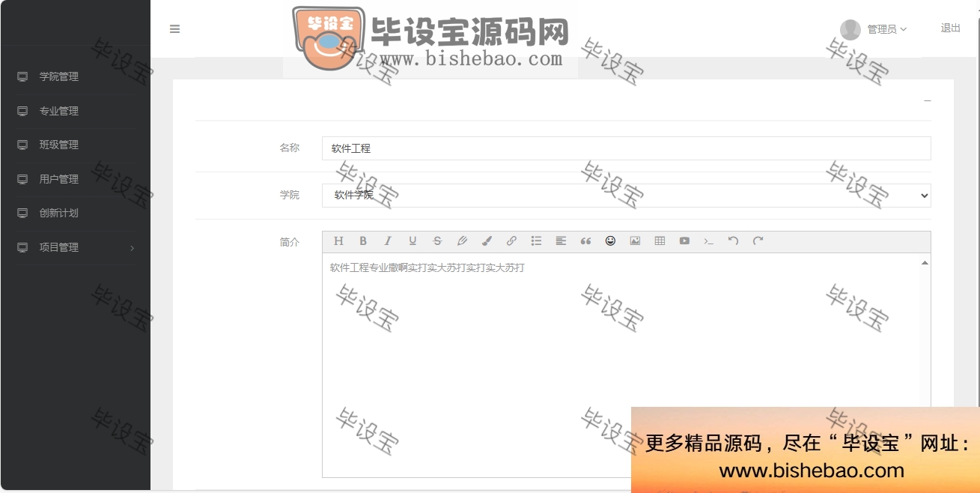Undo the last edit in the editor
980x493 pixels.
(733, 241)
